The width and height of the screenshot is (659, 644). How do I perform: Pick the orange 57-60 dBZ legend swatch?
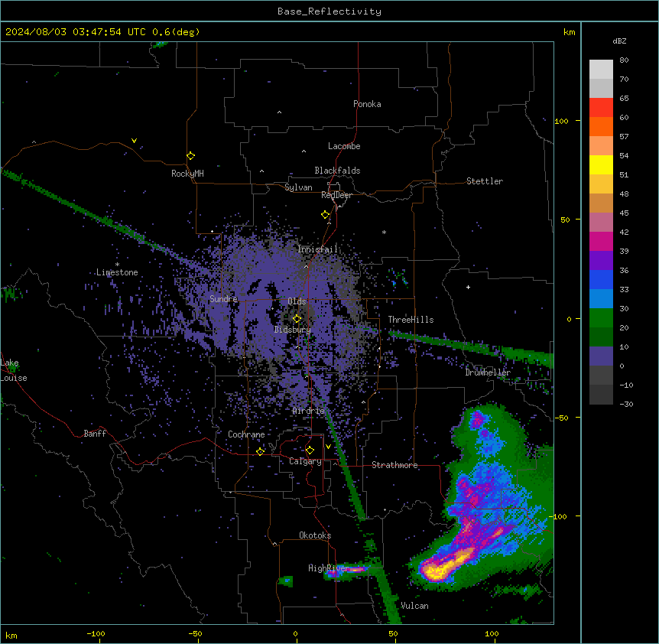[601, 126]
